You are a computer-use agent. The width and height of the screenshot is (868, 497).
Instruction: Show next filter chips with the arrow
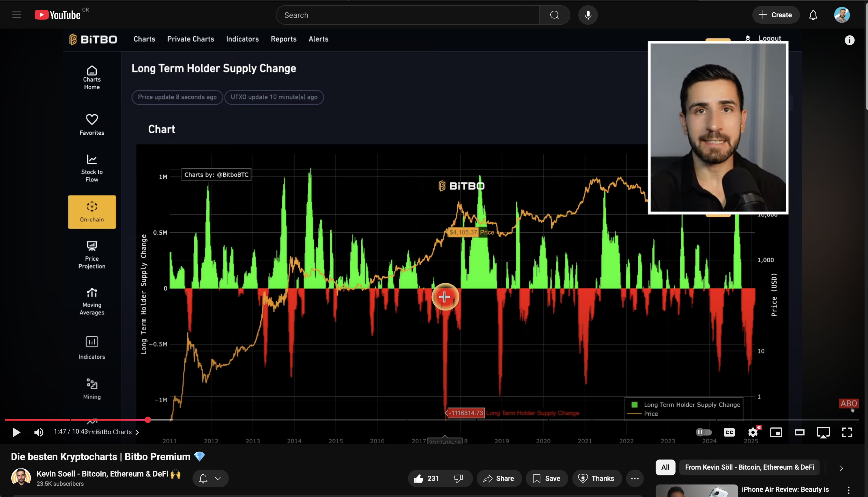(841, 468)
